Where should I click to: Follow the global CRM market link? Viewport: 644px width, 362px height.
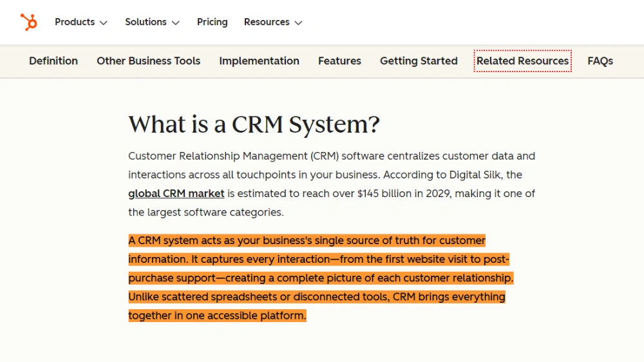(x=176, y=193)
